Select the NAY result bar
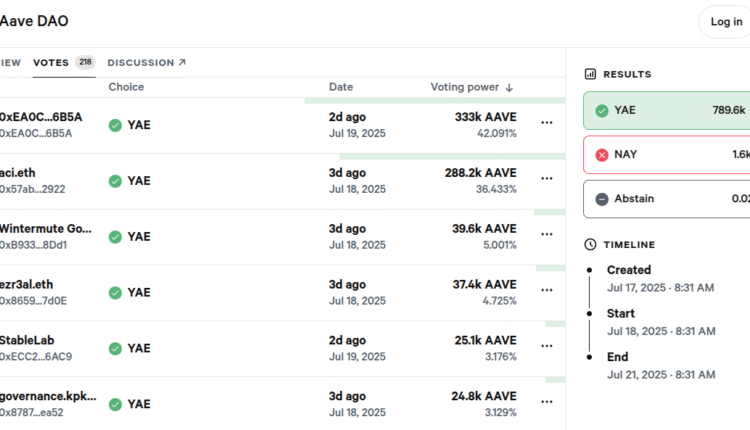The height and width of the screenshot is (430, 750). (670, 155)
